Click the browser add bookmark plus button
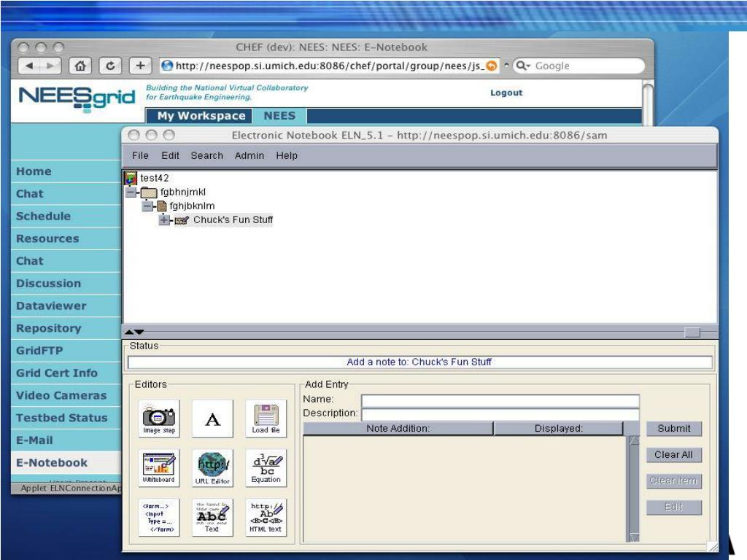This screenshot has width=747, height=560. (x=140, y=66)
